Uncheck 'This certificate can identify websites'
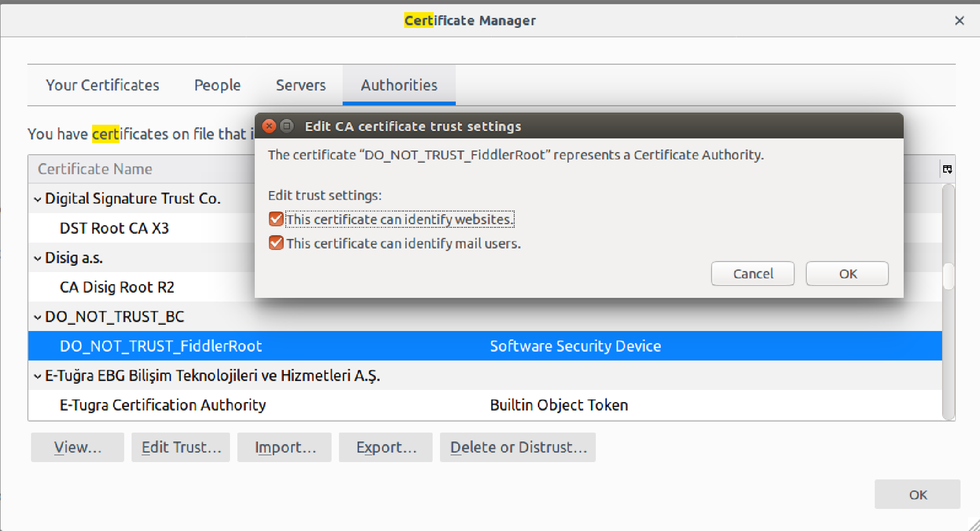The height and width of the screenshot is (531, 980). 276,219
